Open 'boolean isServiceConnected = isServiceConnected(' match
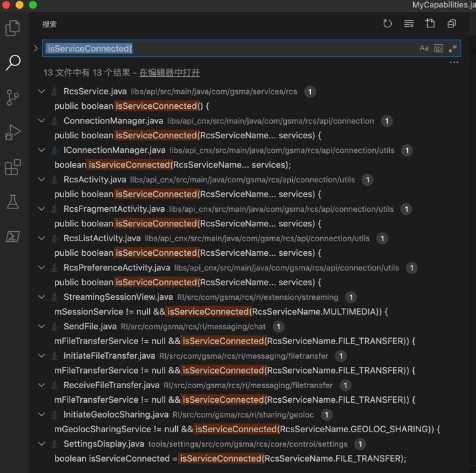The width and height of the screenshot is (476, 473). point(230,459)
